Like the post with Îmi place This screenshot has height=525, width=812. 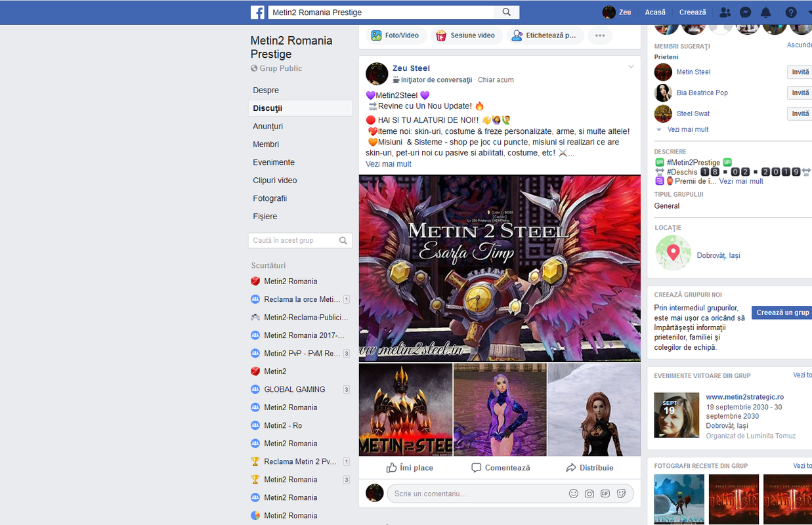pos(410,468)
